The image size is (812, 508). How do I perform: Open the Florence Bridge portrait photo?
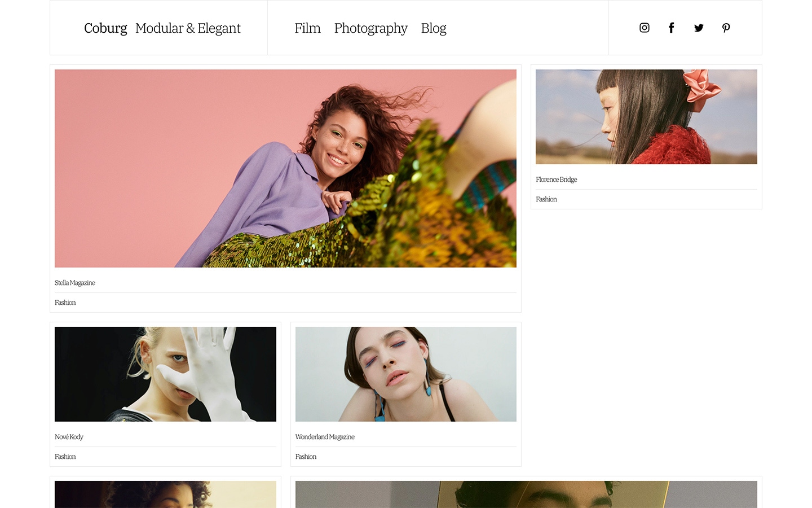coord(646,116)
